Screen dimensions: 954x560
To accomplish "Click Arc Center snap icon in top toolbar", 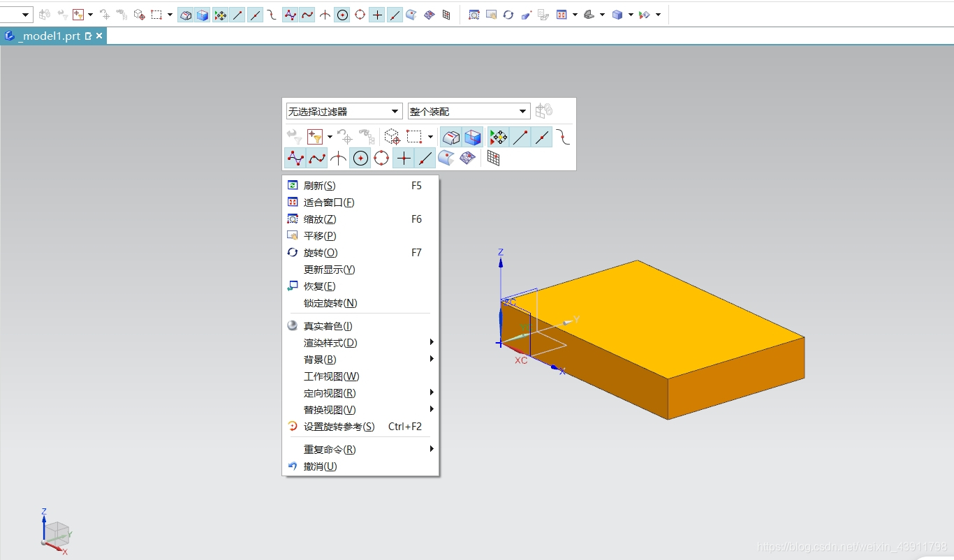I will 342,14.
